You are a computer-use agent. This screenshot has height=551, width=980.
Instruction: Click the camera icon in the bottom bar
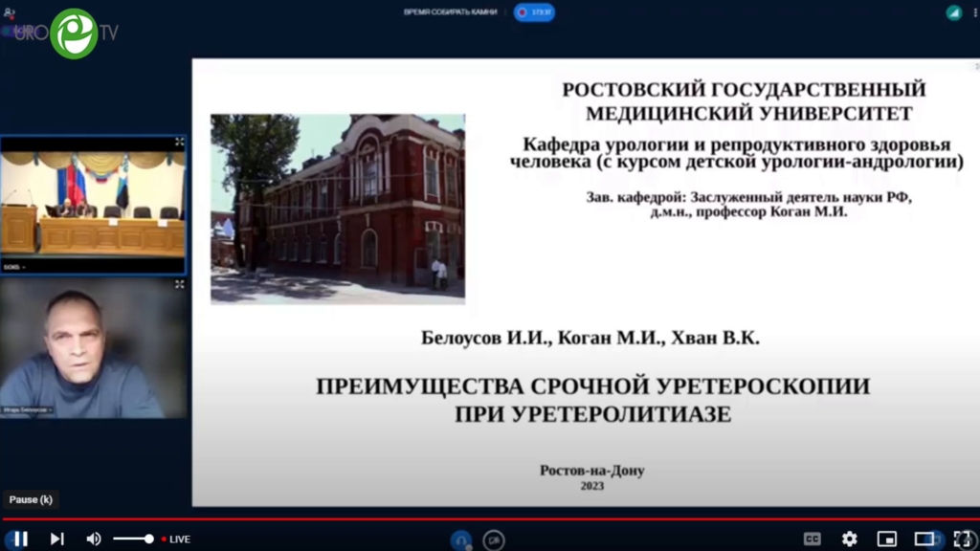(494, 540)
